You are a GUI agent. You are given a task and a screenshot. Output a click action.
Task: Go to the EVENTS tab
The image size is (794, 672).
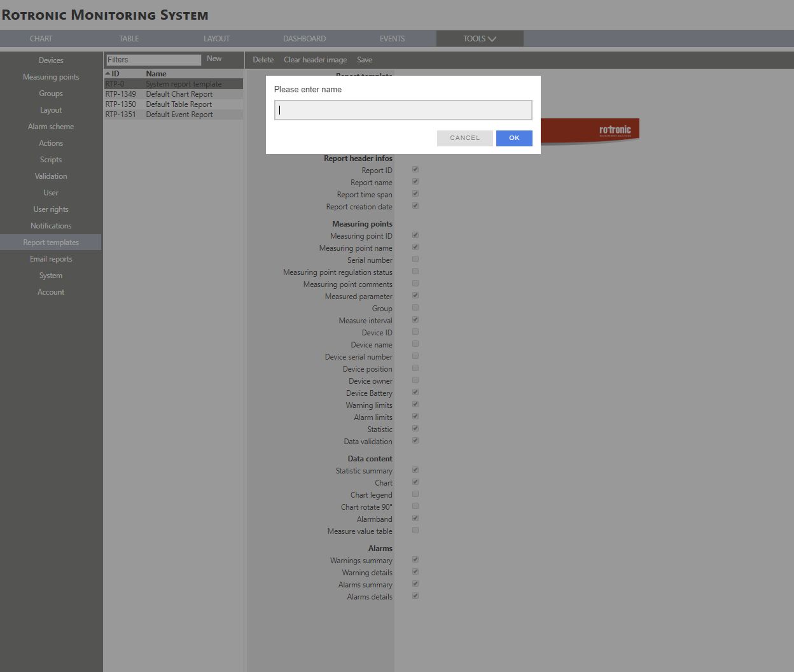click(393, 39)
